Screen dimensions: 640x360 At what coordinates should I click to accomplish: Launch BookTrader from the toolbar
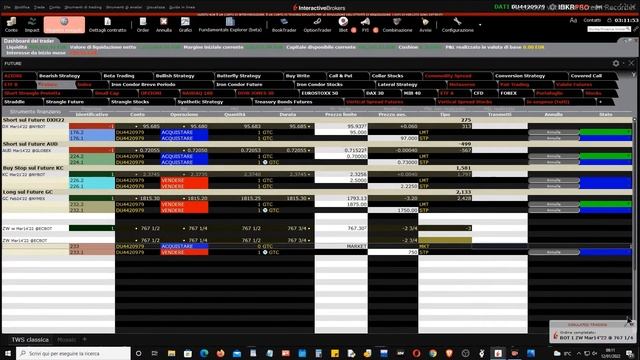284,24
